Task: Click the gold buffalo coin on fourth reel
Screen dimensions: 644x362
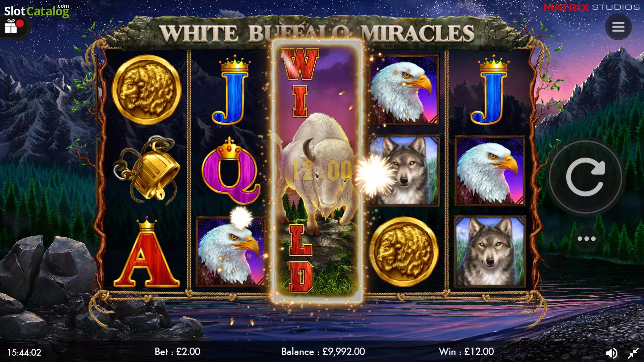Action: (404, 252)
